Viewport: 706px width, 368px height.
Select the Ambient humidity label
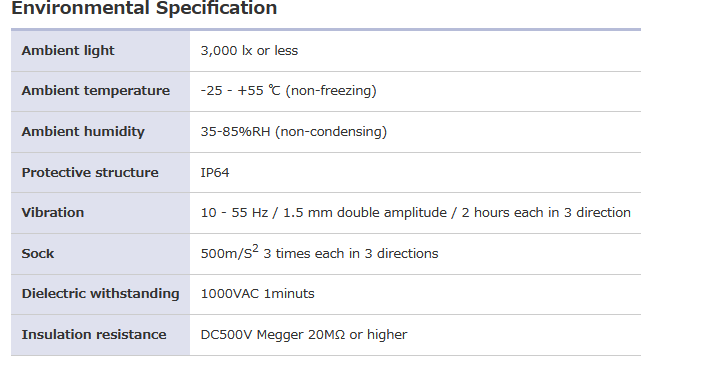[83, 132]
